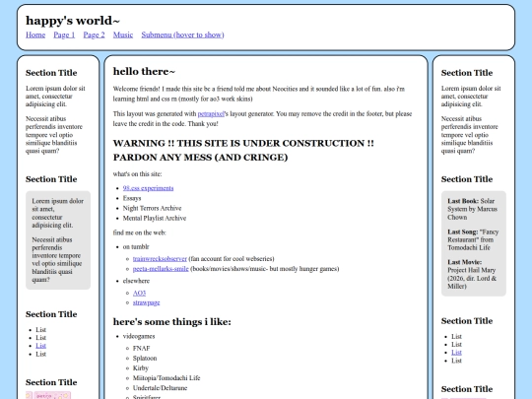Click the "Last Book:" label in right sidebar
The width and height of the screenshot is (532, 399).
point(463,201)
